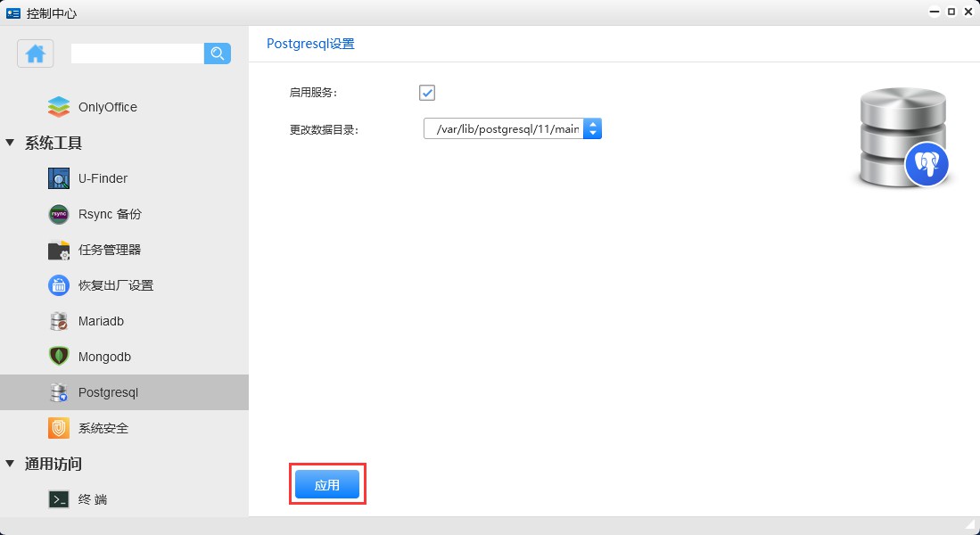This screenshot has width=980, height=535.
Task: Select the OnlyOffice icon in the sidebar
Action: [58, 106]
